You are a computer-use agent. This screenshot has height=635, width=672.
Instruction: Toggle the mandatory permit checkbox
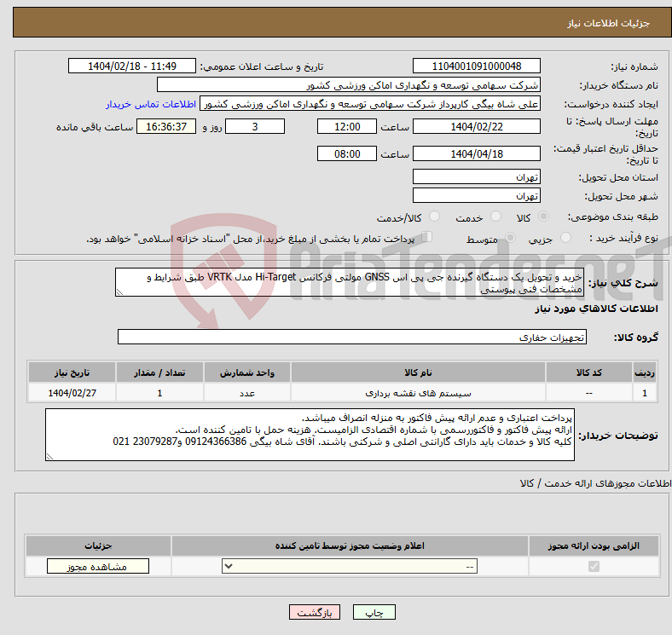[594, 567]
